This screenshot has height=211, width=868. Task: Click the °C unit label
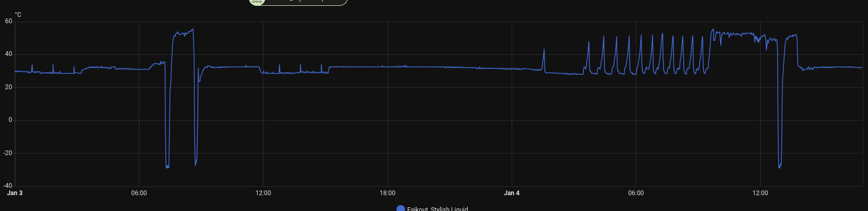[x=18, y=15]
